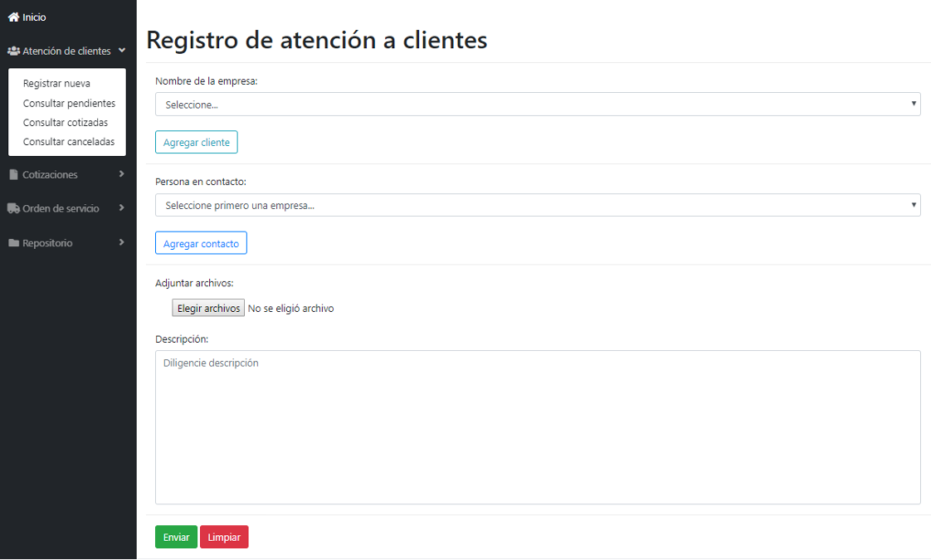The height and width of the screenshot is (560, 931).
Task: Select Registrar nueva in the submenu
Action: coord(56,84)
